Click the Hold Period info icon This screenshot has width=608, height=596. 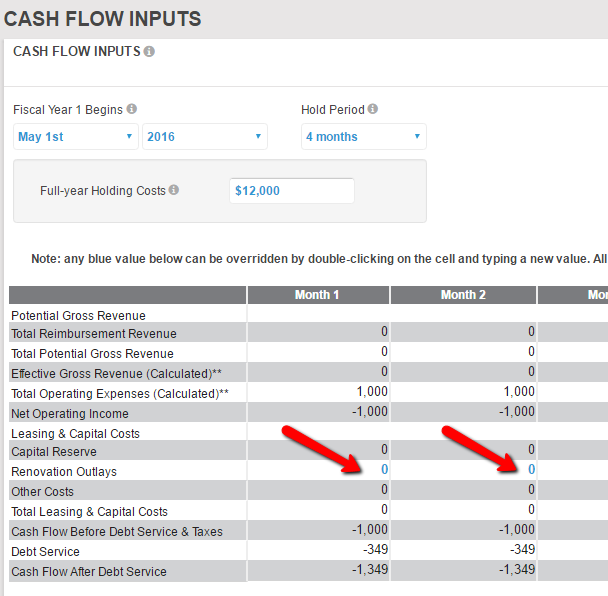click(x=373, y=109)
